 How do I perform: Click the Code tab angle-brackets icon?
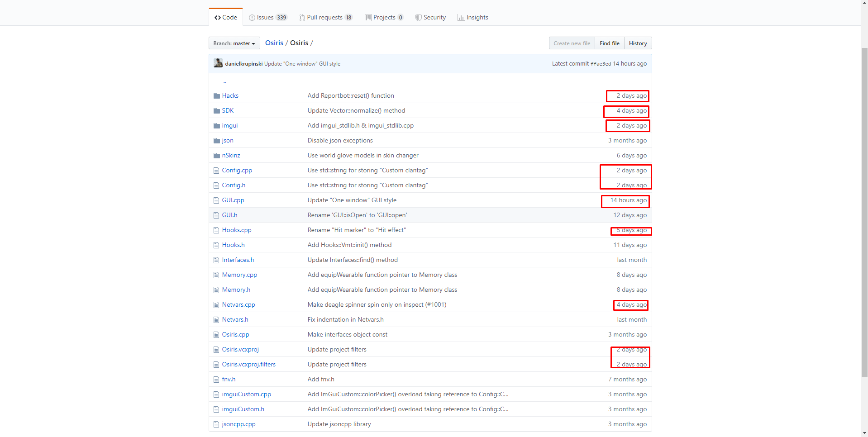(x=218, y=18)
